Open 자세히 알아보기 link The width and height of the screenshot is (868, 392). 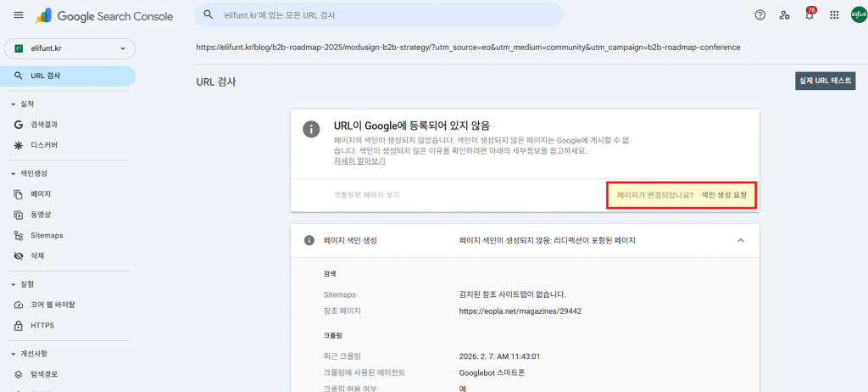pos(359,160)
